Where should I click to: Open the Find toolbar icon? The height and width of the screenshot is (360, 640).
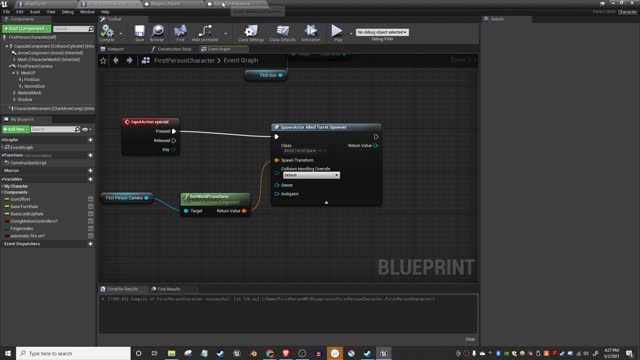click(x=180, y=33)
